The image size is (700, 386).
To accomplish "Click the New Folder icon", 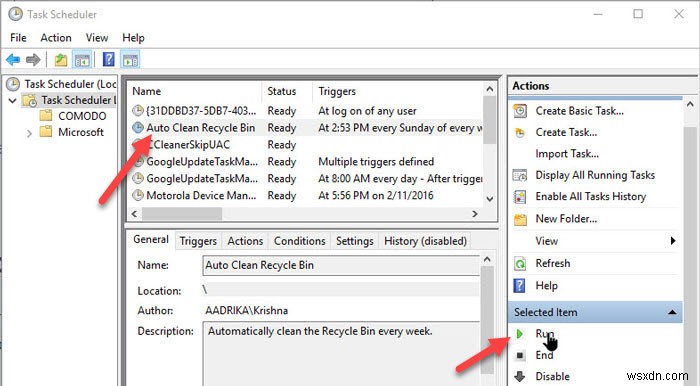I will tap(520, 219).
